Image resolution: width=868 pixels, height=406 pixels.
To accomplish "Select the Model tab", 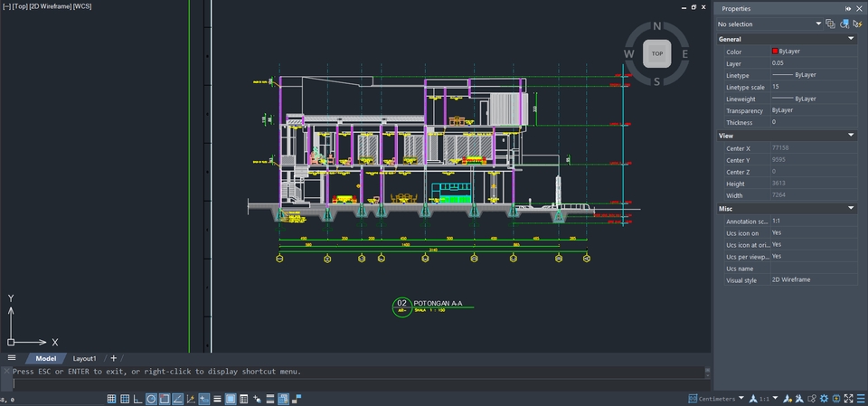I will click(45, 358).
